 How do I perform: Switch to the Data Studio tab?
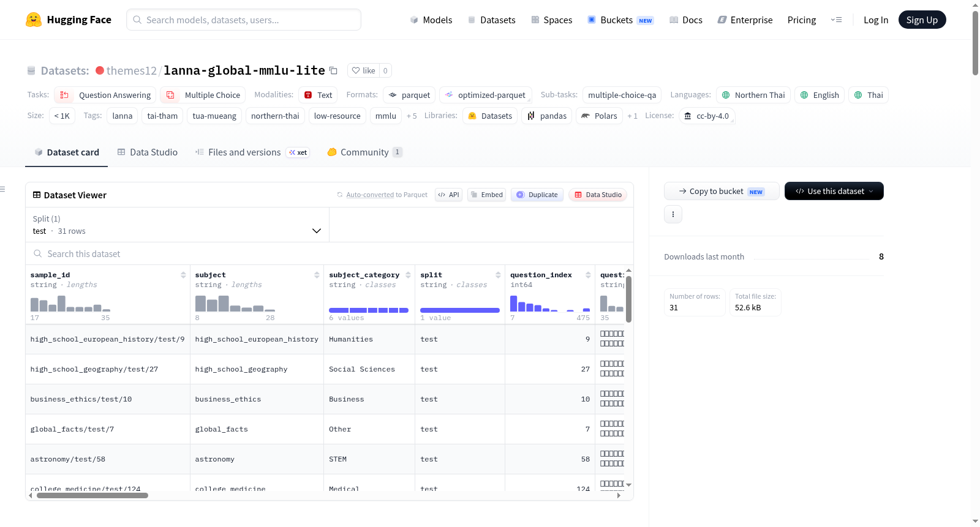[147, 152]
